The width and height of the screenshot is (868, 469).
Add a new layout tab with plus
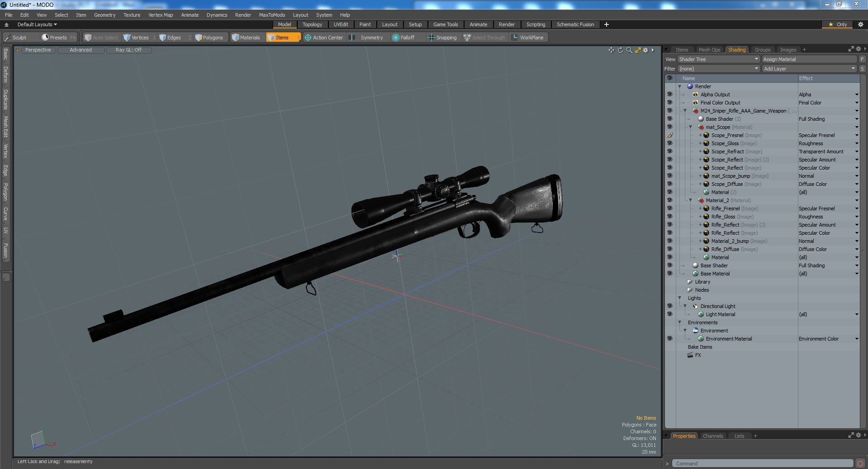(x=607, y=24)
